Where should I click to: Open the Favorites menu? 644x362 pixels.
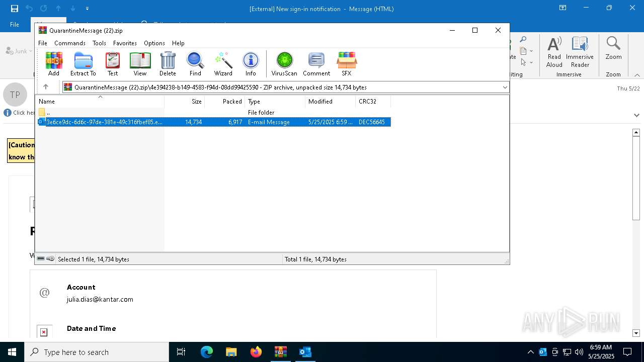coord(125,43)
